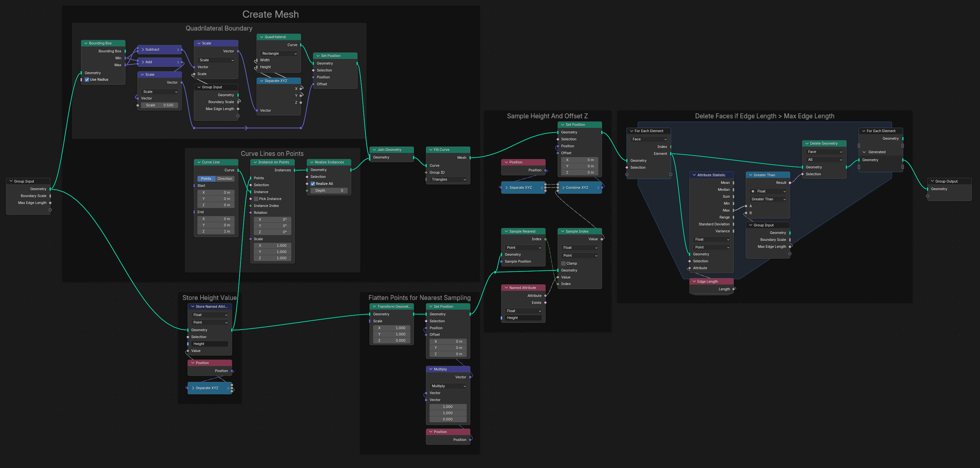Open the Rectangle mode dropdown
Image resolution: width=980 pixels, height=468 pixels.
click(x=279, y=54)
